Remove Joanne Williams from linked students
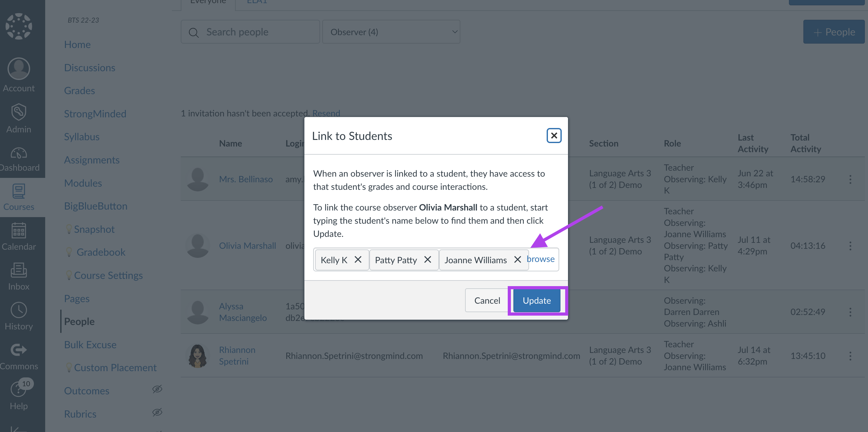The image size is (868, 432). point(517,259)
